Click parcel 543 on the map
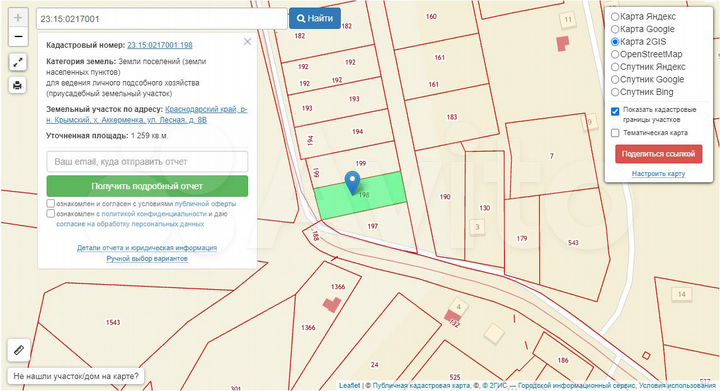The height and width of the screenshot is (391, 720). point(573,243)
